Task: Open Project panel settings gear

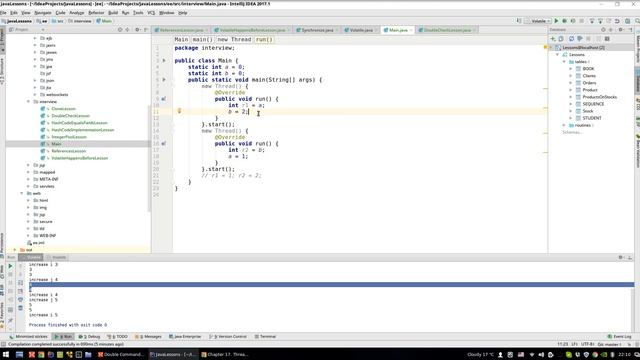Action: click(137, 30)
